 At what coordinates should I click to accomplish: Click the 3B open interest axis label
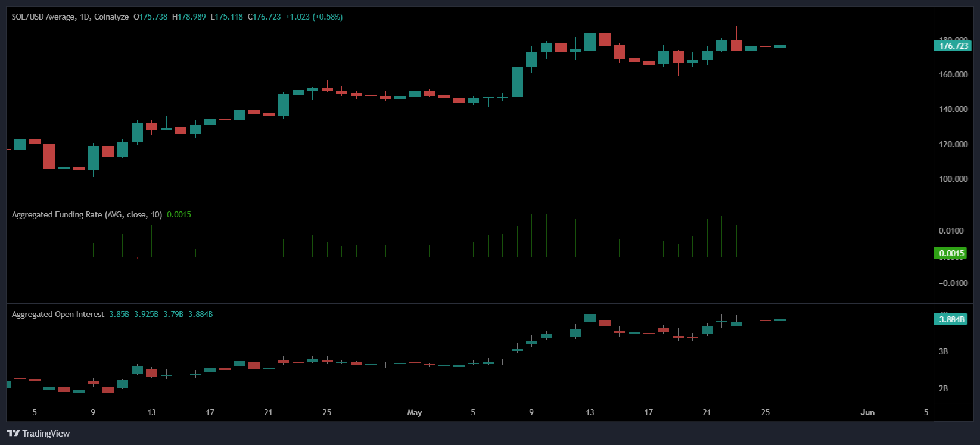(x=943, y=351)
